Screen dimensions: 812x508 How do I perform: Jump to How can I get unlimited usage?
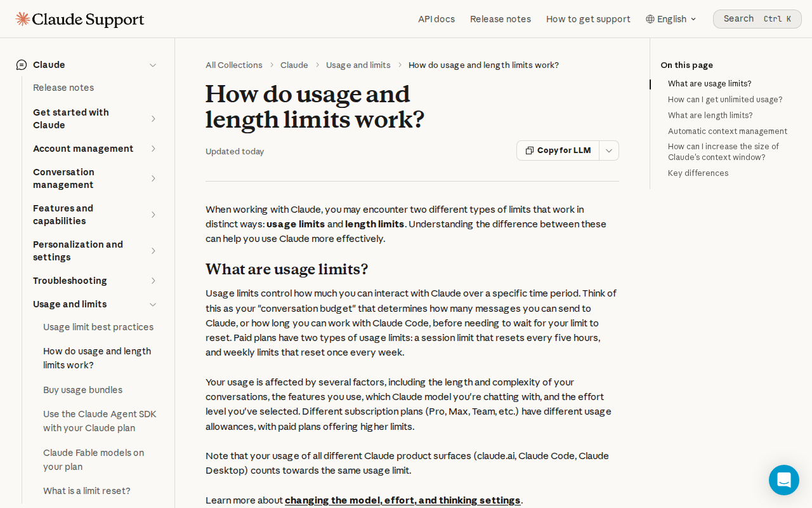(725, 100)
